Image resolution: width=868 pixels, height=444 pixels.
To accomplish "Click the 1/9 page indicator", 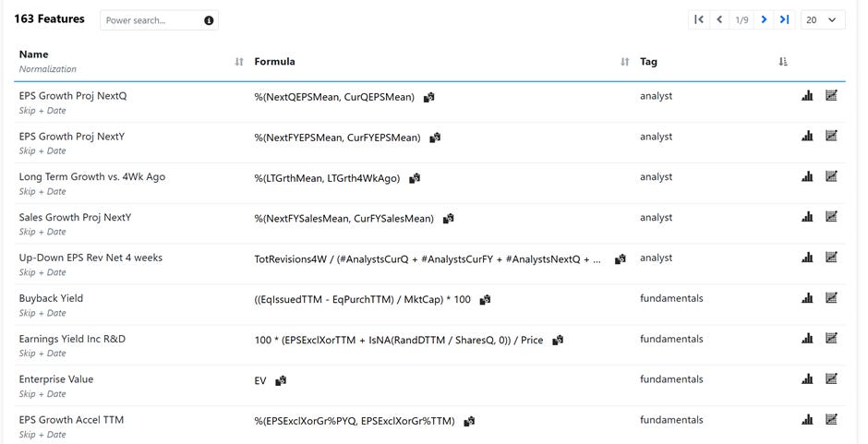I will pos(741,20).
